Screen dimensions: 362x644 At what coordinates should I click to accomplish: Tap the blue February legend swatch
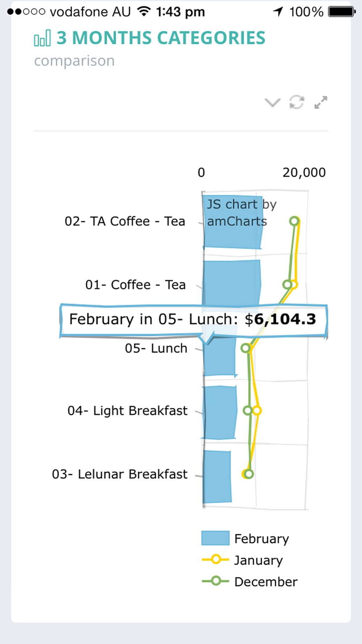pyautogui.click(x=215, y=538)
